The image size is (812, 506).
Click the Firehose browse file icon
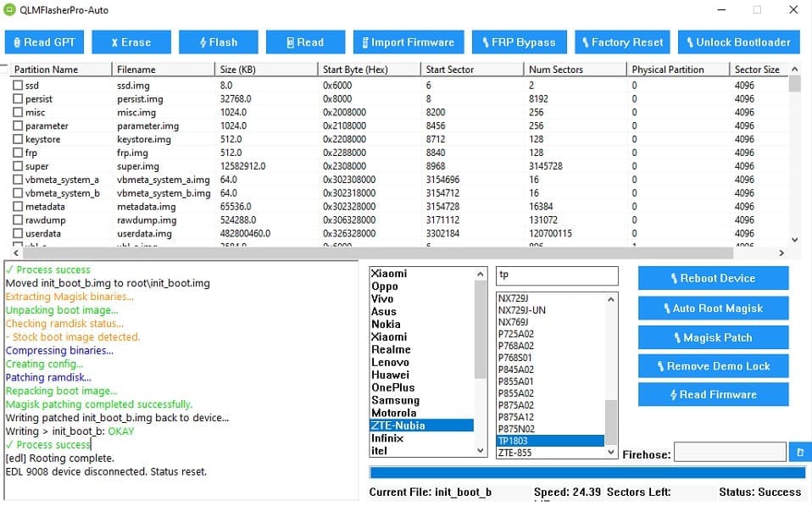click(x=799, y=452)
